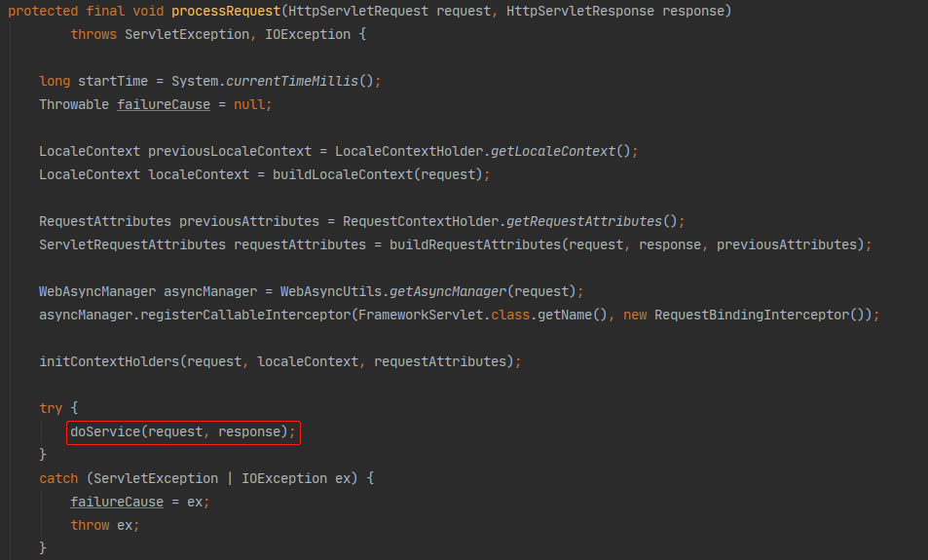Click the getLocaleContext static method call
Screen dimensions: 928x560
(x=552, y=151)
